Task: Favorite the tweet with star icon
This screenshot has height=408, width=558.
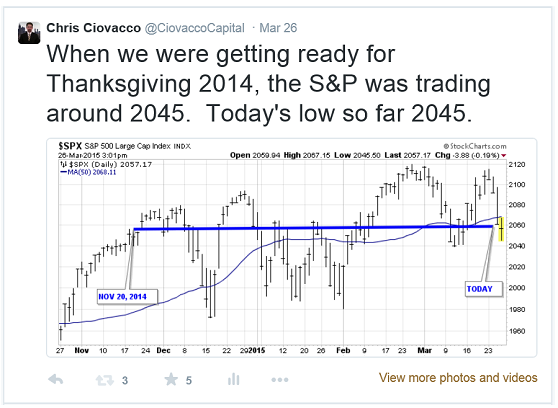Action: [x=171, y=380]
